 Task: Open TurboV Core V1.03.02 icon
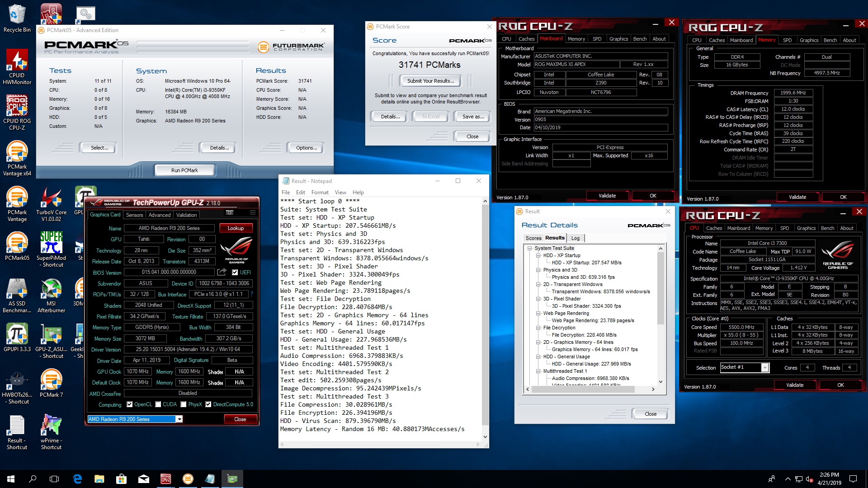click(51, 204)
